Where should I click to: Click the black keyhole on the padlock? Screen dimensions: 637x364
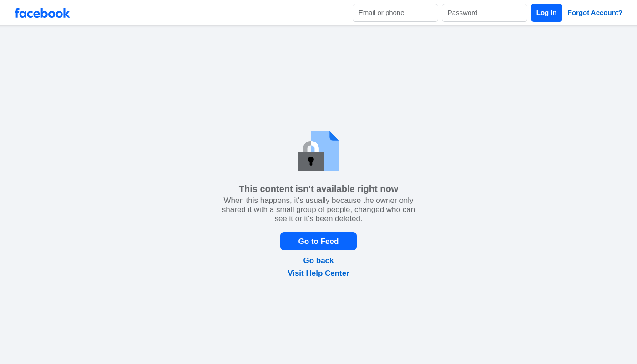[x=311, y=161]
